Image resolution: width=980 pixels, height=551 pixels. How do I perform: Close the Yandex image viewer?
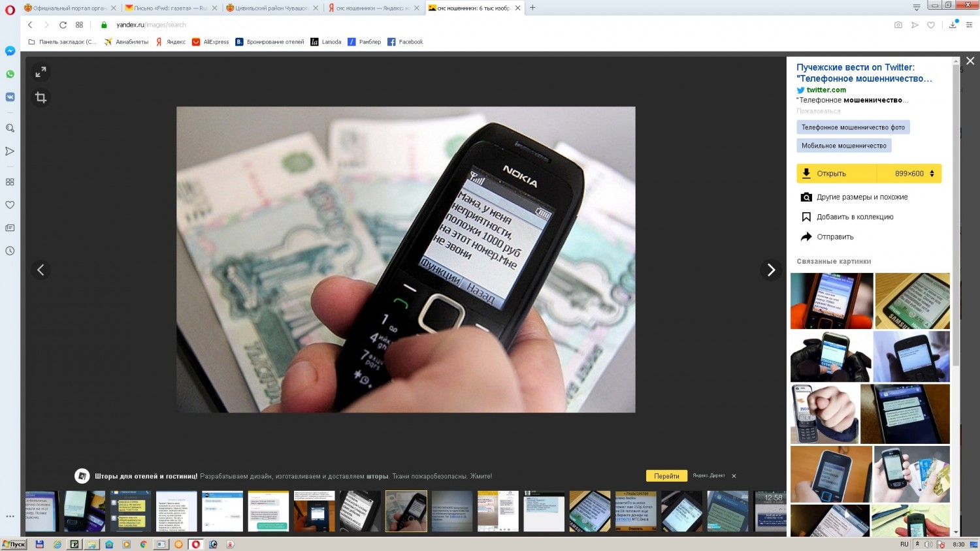[x=970, y=61]
